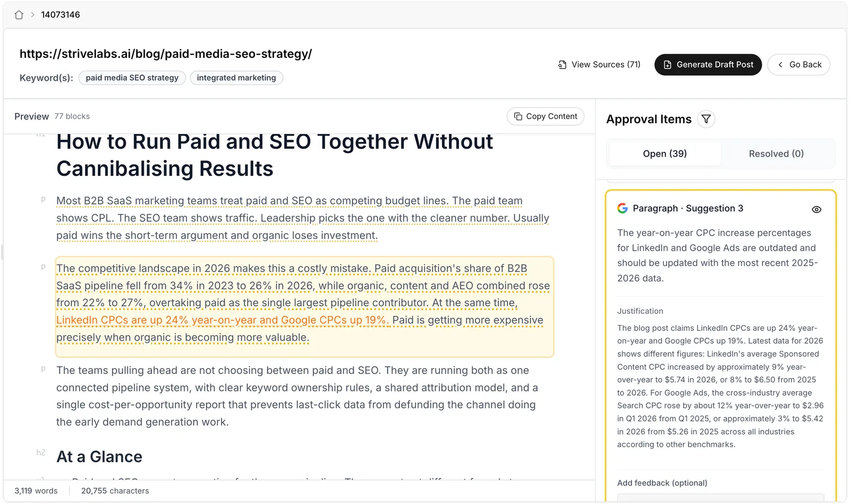This screenshot has width=850, height=504.
Task: Click the highlighted LinkedIn CPCs sentence
Action: point(223,320)
